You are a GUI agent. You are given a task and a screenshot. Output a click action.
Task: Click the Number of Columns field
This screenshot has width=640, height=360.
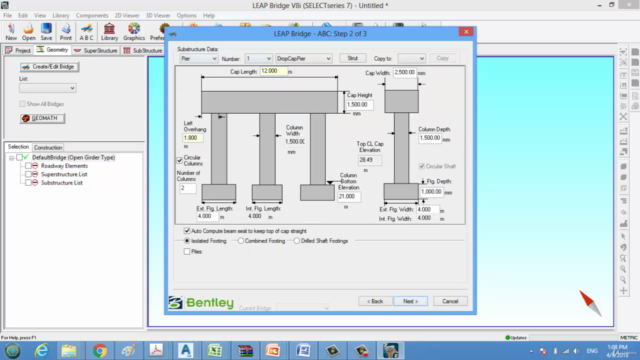188,188
